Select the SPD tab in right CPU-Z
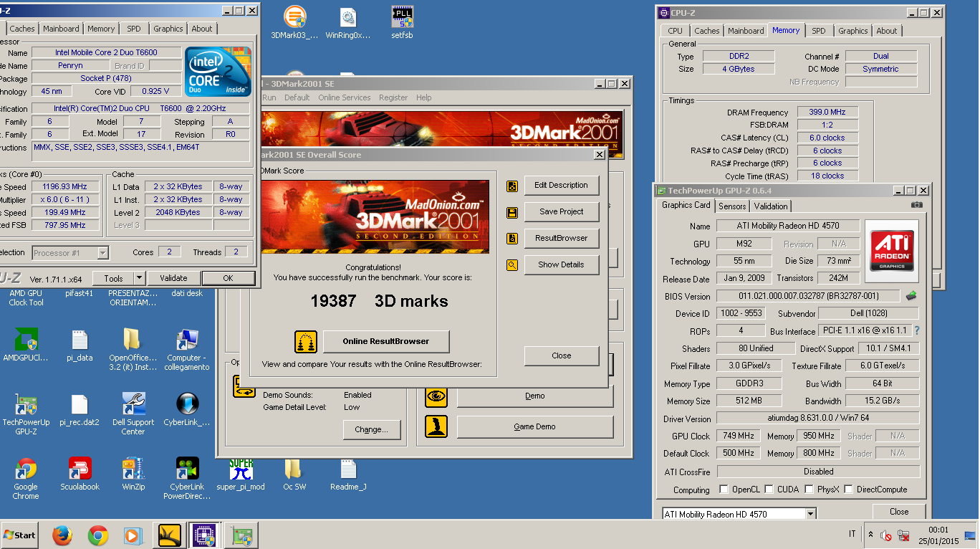 [819, 31]
